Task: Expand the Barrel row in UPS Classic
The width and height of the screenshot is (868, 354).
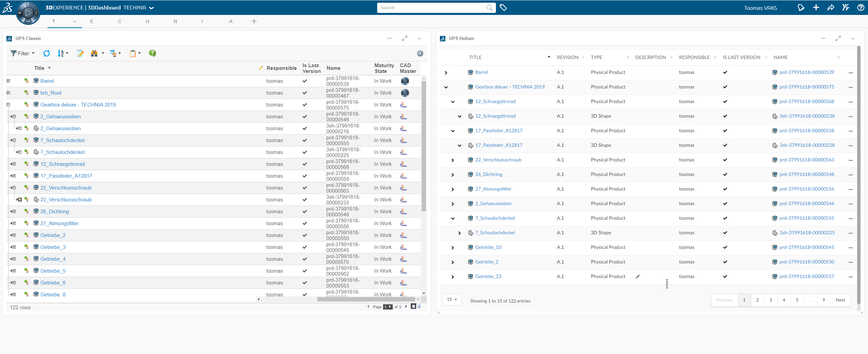Action: (8, 81)
